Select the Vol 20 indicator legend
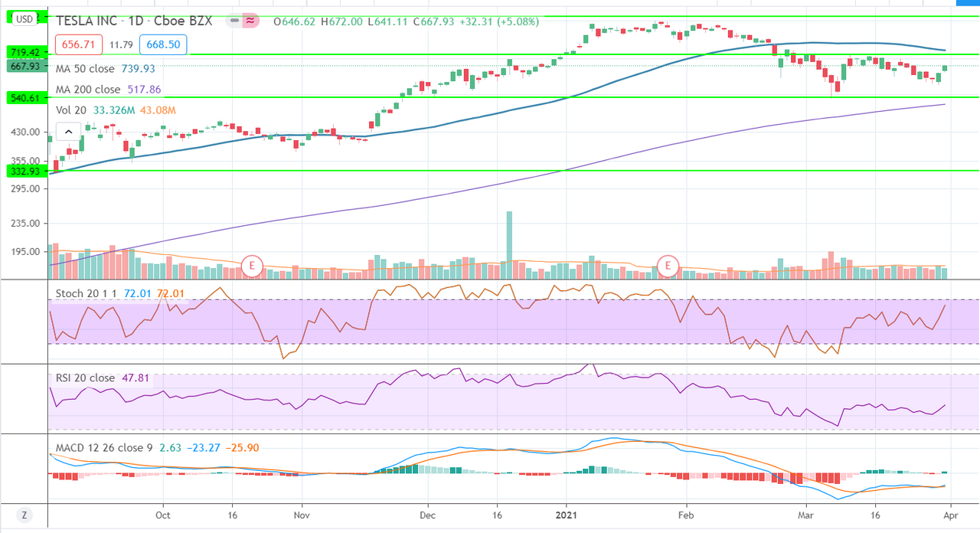Screen dimensions: 980x533 73,110
